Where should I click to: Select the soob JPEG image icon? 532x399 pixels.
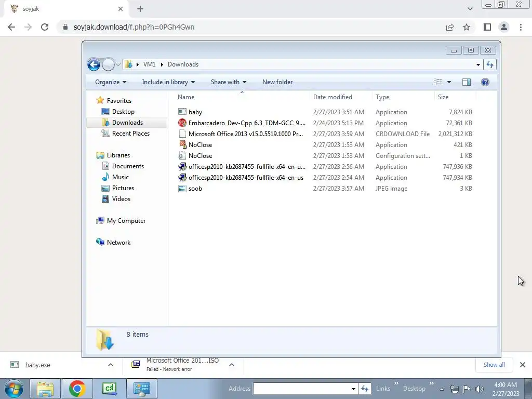(182, 188)
